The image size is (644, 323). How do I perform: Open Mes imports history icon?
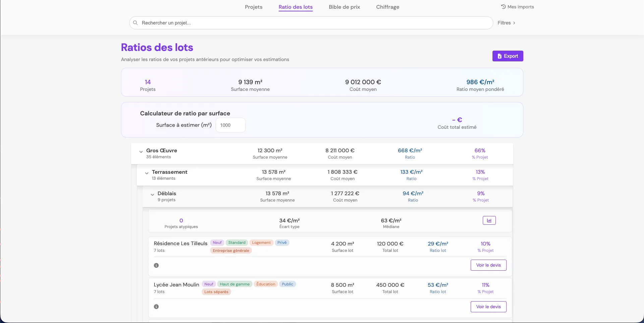click(503, 7)
